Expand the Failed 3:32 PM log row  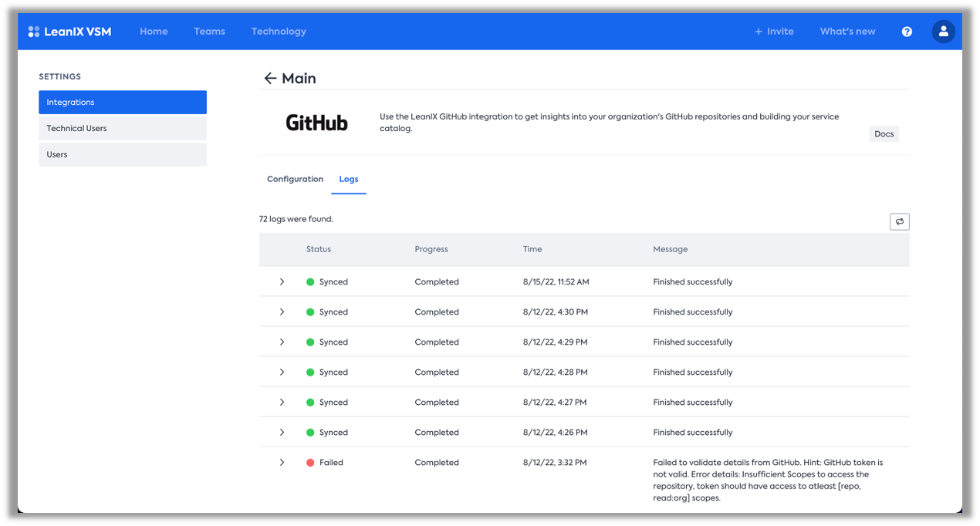click(x=282, y=463)
